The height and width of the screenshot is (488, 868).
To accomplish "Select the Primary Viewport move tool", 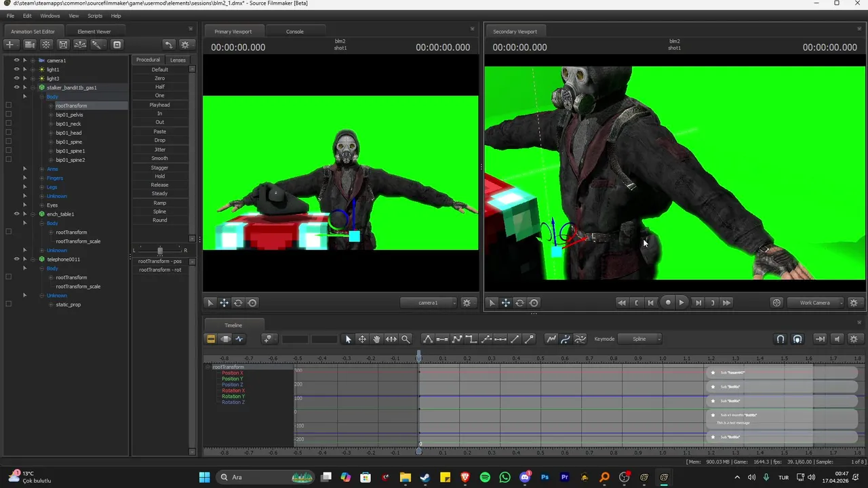I will click(x=224, y=303).
